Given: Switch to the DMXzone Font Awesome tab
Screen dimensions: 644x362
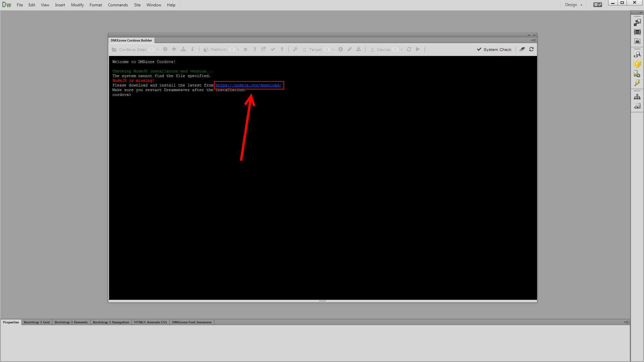Looking at the screenshot, I should 192,322.
